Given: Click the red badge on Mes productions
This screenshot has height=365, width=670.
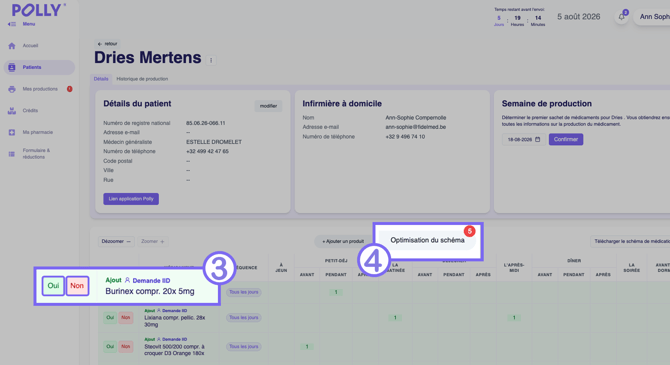Looking at the screenshot, I should pyautogui.click(x=69, y=89).
